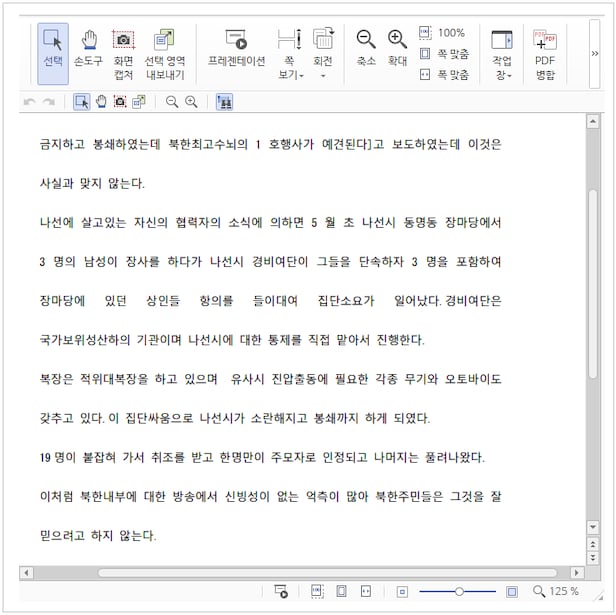Set zoom to 100% in the ribbon

click(x=442, y=33)
